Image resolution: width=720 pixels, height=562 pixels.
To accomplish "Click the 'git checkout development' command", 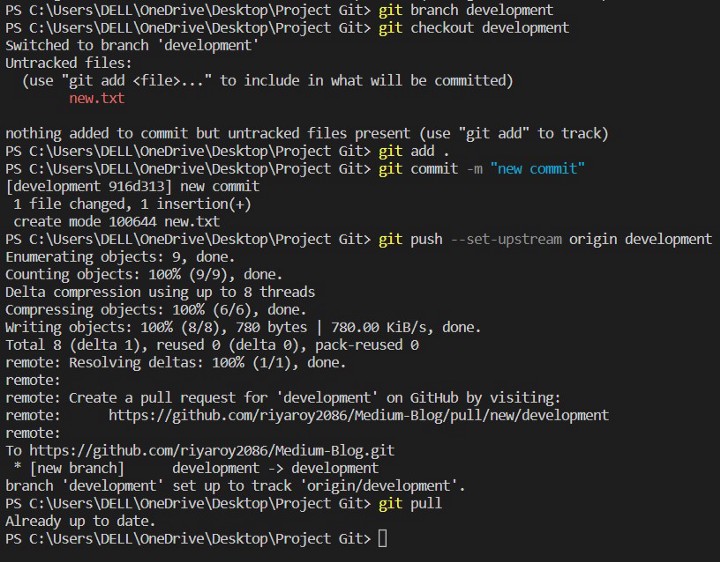I will 474,28.
